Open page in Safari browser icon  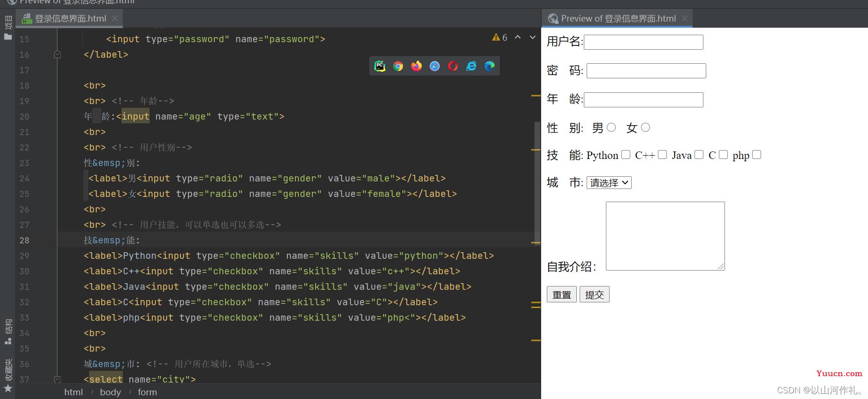[435, 66]
